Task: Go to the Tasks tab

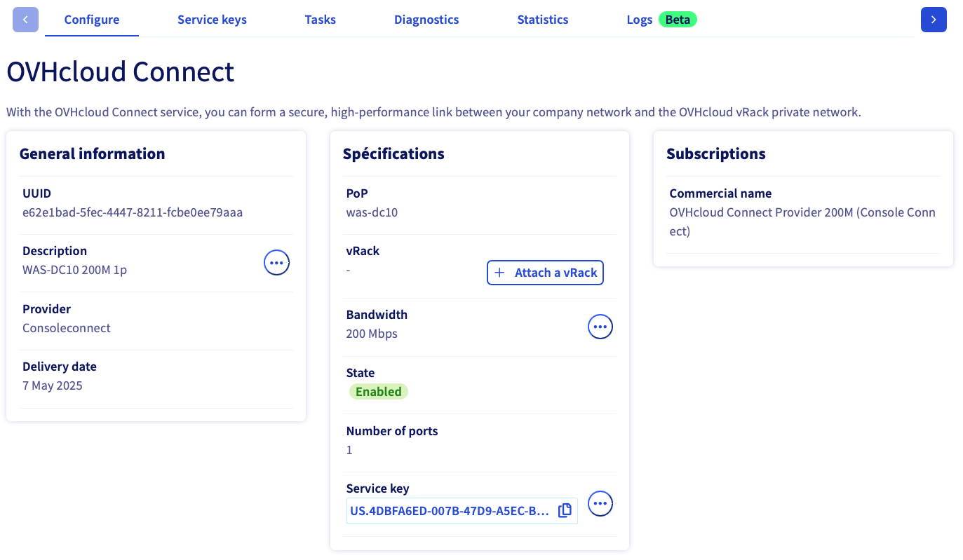Action: (x=320, y=20)
